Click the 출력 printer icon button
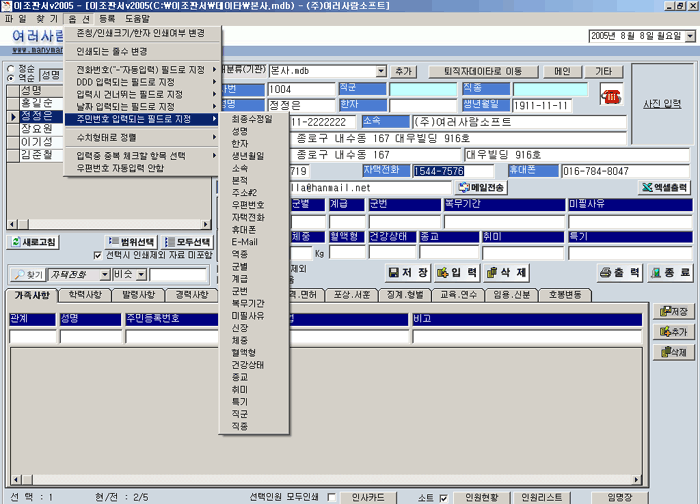This screenshot has width=700, height=504. coord(618,272)
